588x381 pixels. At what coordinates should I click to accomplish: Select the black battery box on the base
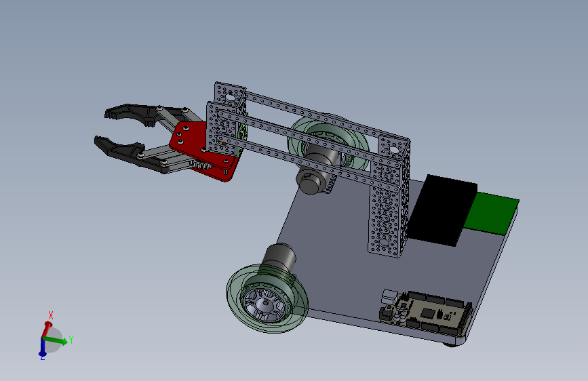442,210
